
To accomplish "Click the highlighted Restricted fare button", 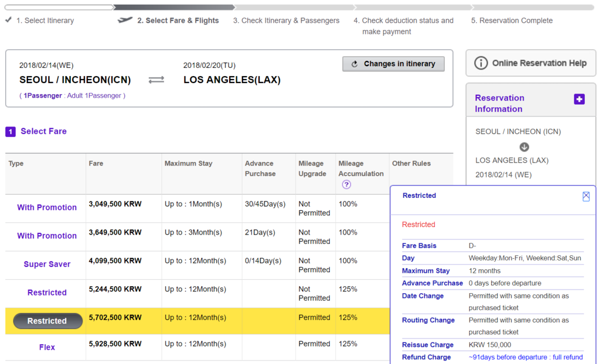I will point(47,321).
